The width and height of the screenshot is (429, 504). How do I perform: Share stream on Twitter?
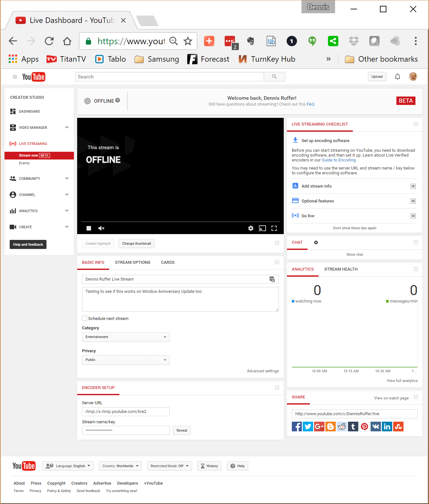tap(308, 427)
